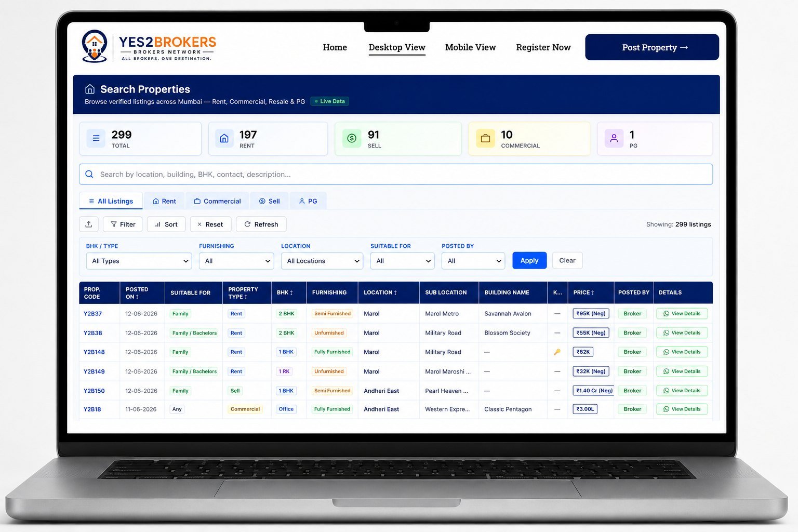Click the person icon on PG card
Viewport: 798px width, 532px height.
[614, 138]
